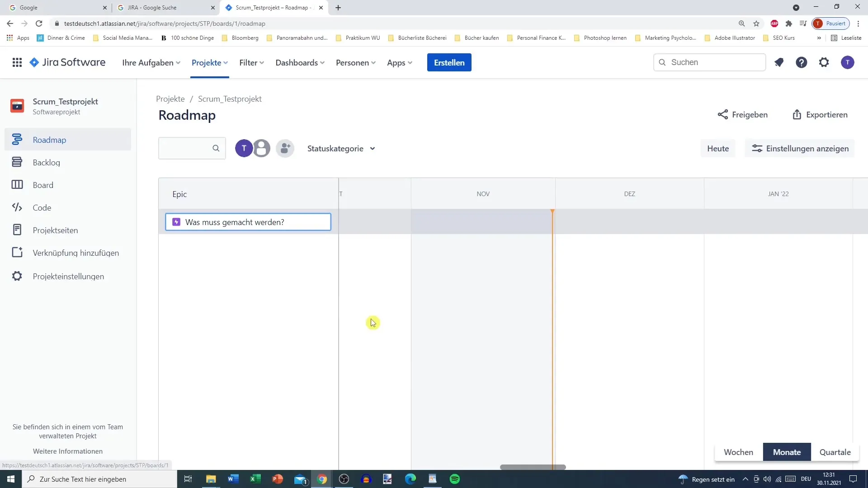Click the Backlog sidebar icon
The image size is (868, 488).
click(17, 162)
